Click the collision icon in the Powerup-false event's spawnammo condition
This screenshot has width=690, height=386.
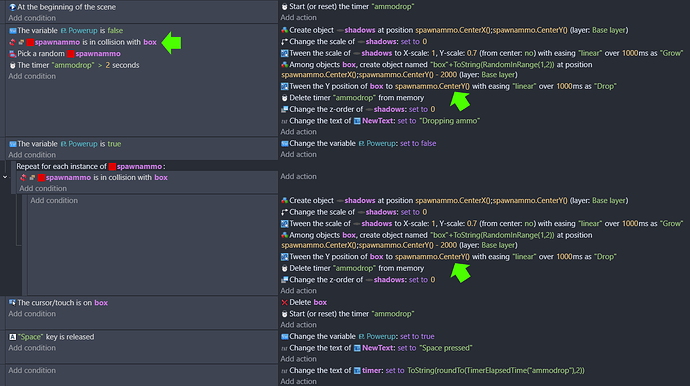12,42
